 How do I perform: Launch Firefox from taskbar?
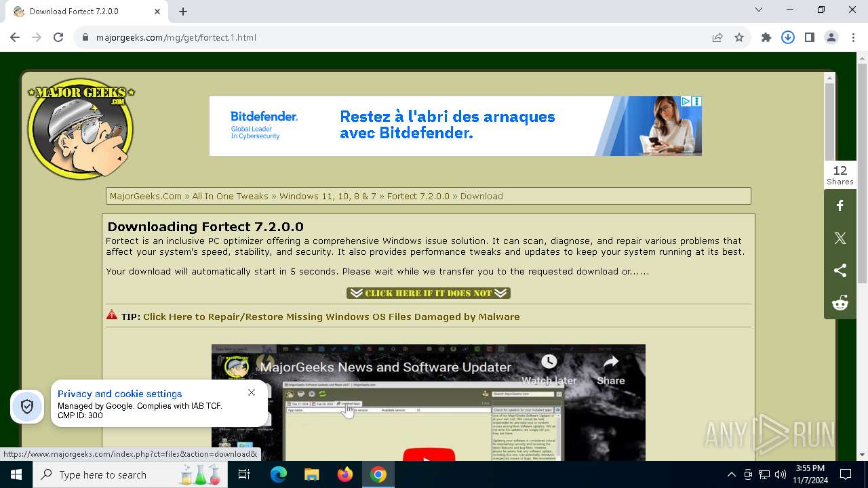(345, 474)
